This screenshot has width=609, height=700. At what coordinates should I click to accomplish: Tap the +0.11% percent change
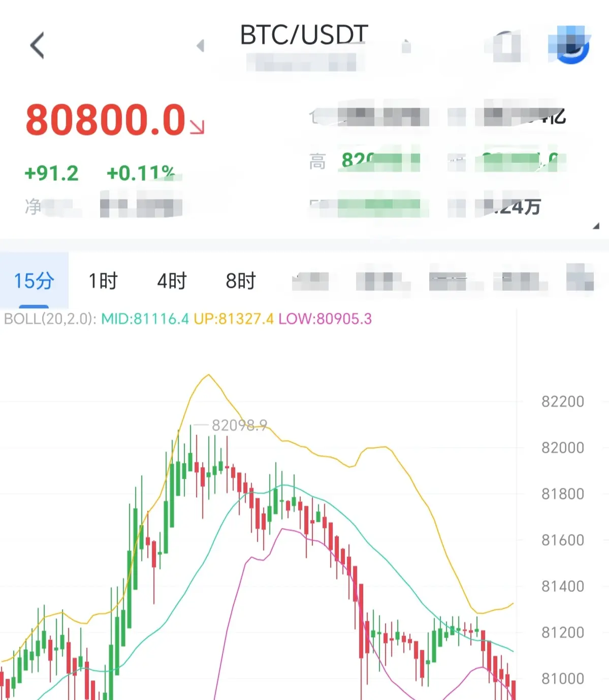(141, 174)
